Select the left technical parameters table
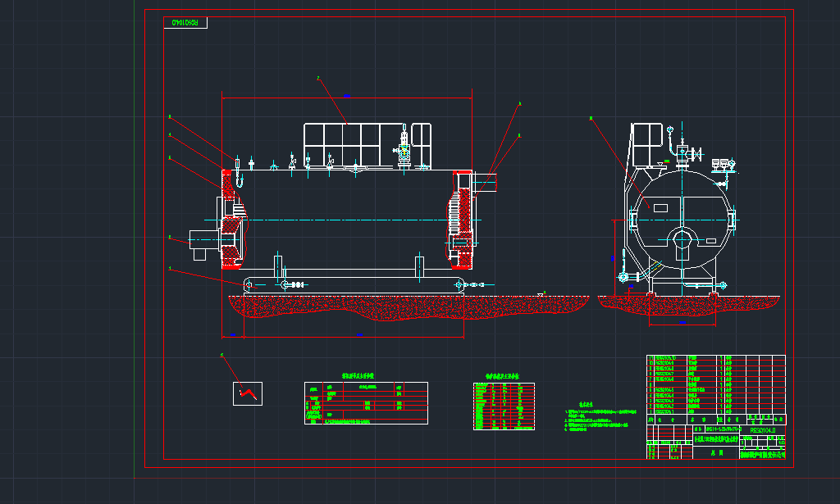The height and width of the screenshot is (504, 840). (366, 402)
